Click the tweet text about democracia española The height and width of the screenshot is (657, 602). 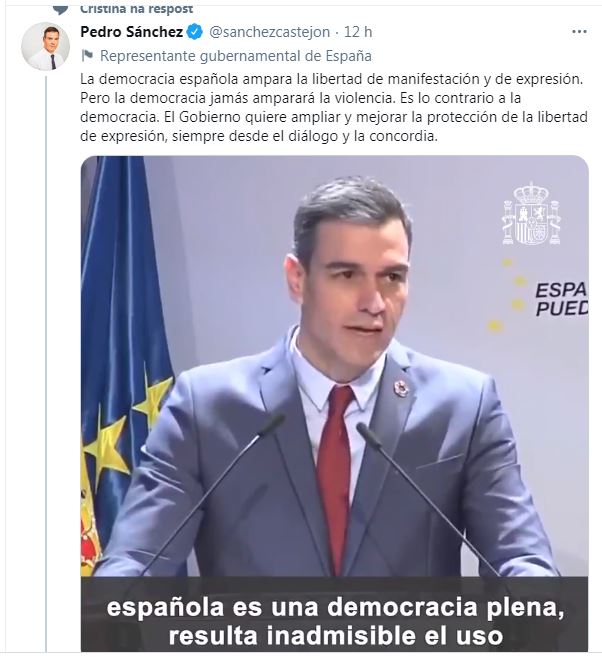(x=333, y=107)
